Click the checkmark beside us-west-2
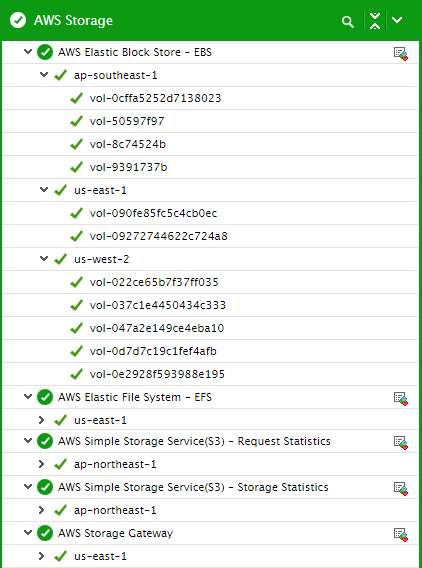Image resolution: width=422 pixels, height=568 pixels. [60, 259]
